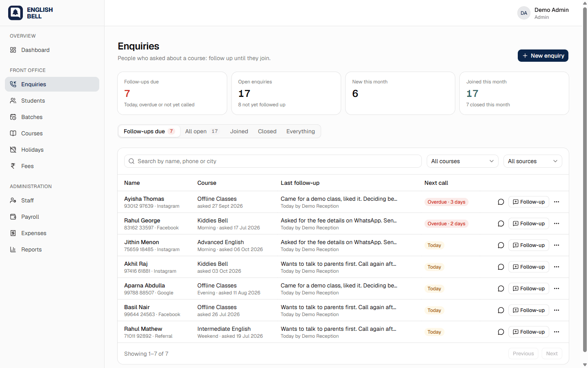Expand the All sources dropdown

532,161
